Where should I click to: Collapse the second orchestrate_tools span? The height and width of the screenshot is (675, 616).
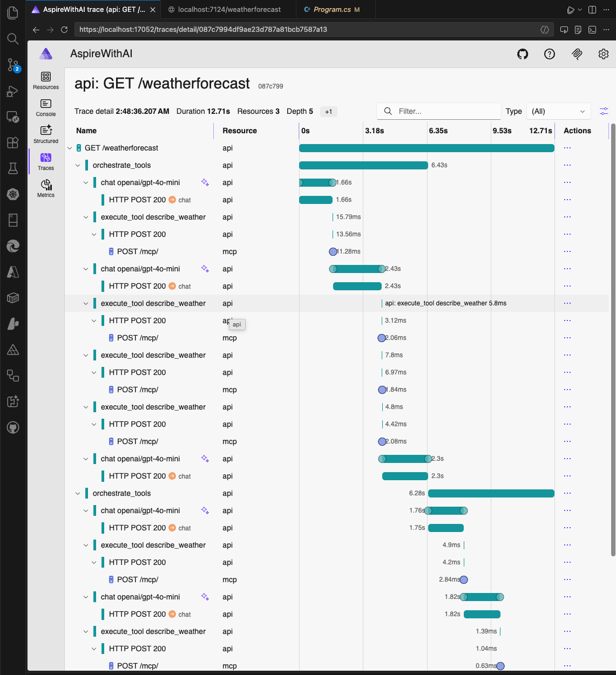pos(78,493)
